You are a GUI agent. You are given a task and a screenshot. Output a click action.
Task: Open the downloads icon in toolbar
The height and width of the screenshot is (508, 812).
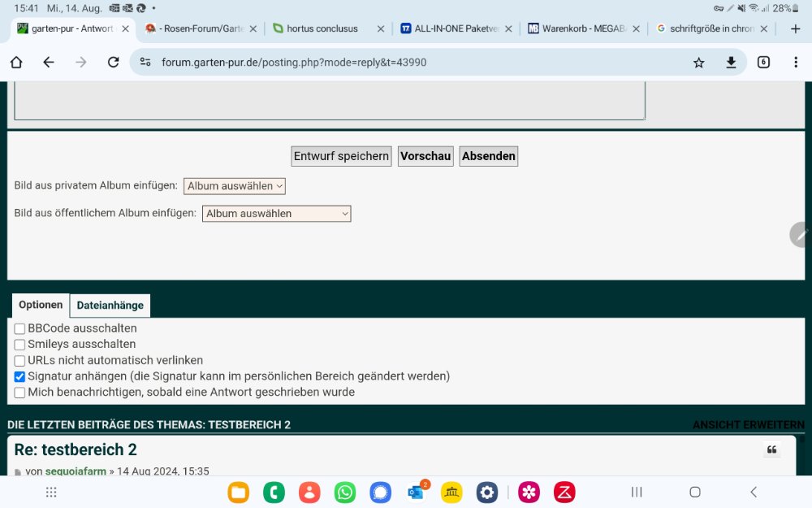point(731,63)
